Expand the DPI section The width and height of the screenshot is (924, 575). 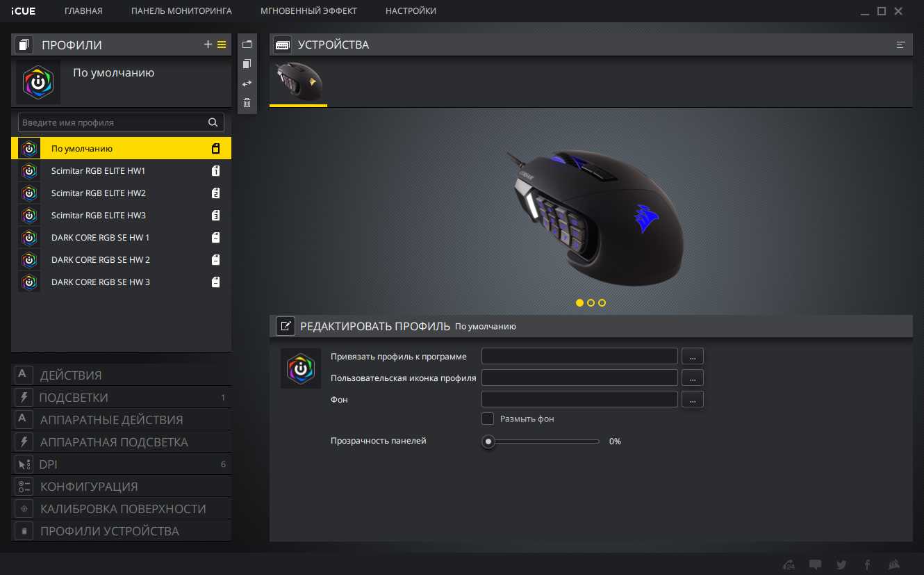point(48,464)
